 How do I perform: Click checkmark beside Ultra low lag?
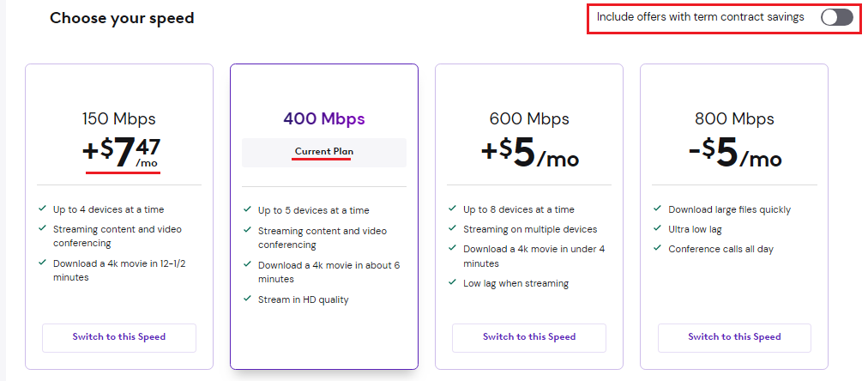click(x=657, y=228)
